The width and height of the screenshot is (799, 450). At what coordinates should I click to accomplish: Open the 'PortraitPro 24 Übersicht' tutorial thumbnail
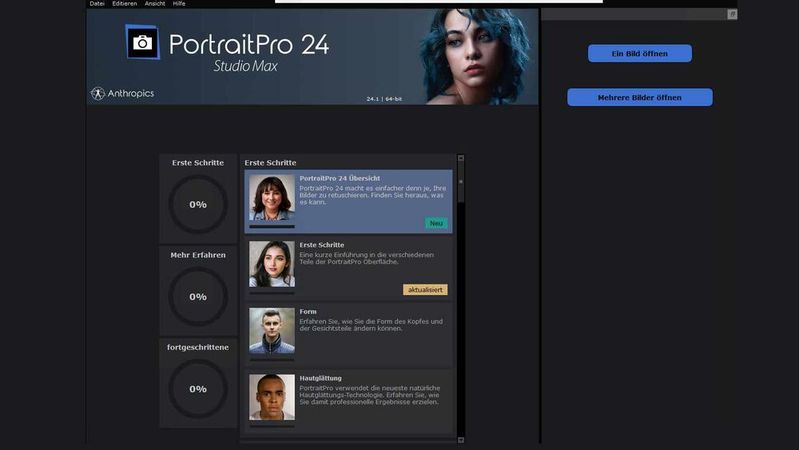272,198
